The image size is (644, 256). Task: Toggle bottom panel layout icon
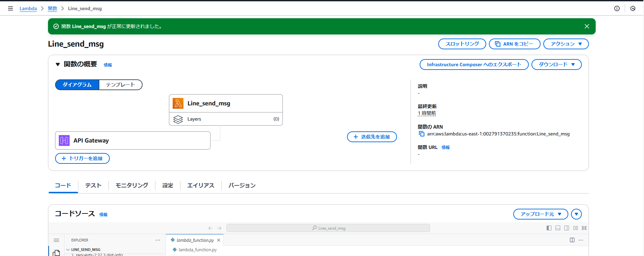558,228
